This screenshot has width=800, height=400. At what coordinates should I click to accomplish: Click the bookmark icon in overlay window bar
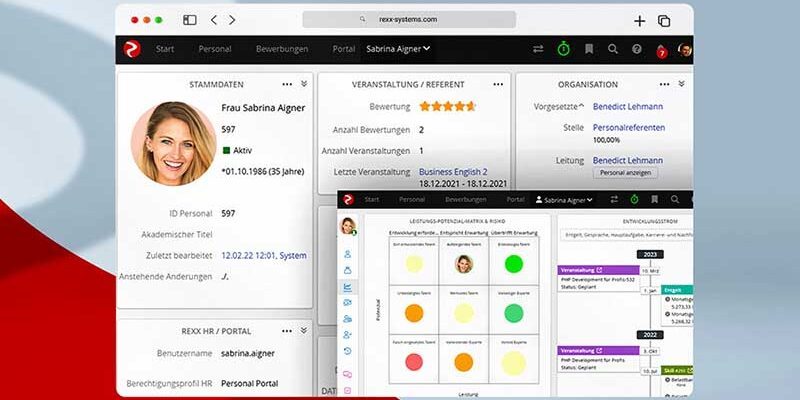[x=655, y=199]
